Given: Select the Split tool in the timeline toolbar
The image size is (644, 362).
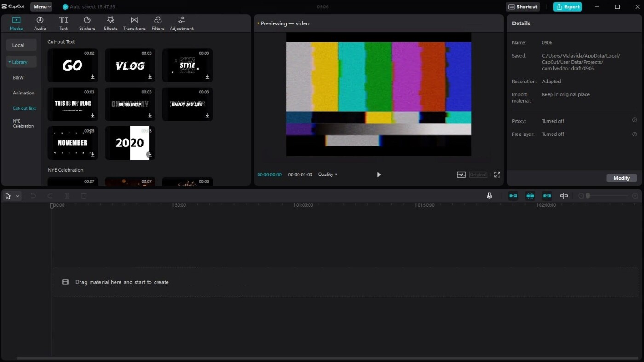Looking at the screenshot, I should [x=67, y=196].
